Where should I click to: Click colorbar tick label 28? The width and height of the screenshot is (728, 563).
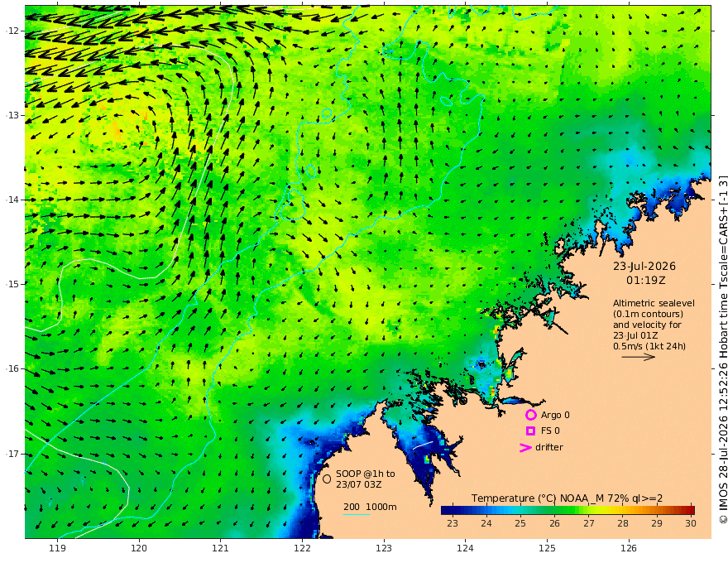[x=623, y=523]
